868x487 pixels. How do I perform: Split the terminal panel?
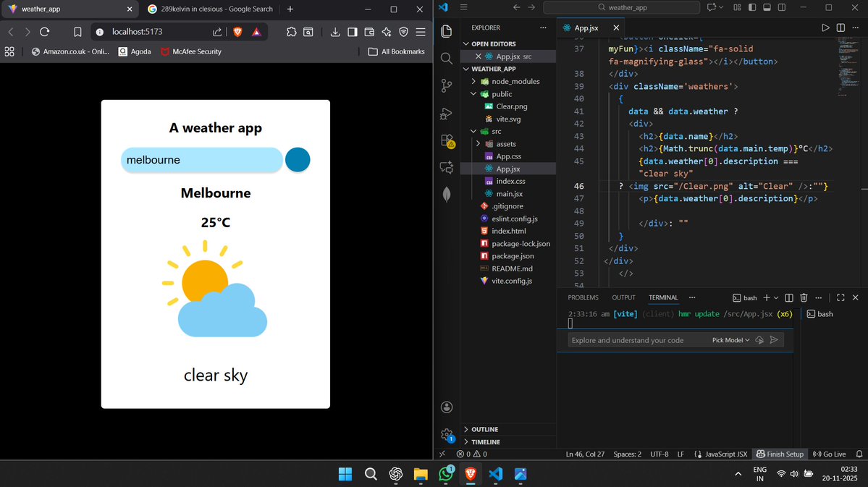[789, 297]
